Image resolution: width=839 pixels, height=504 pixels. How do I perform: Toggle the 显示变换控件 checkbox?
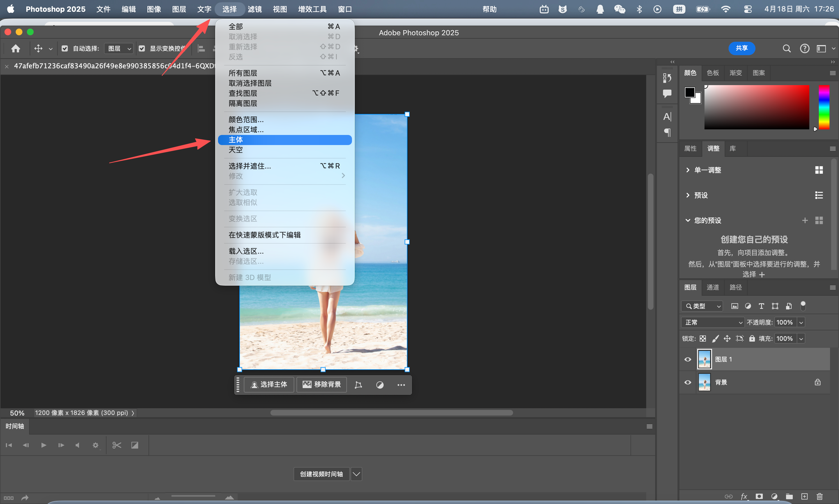[142, 48]
